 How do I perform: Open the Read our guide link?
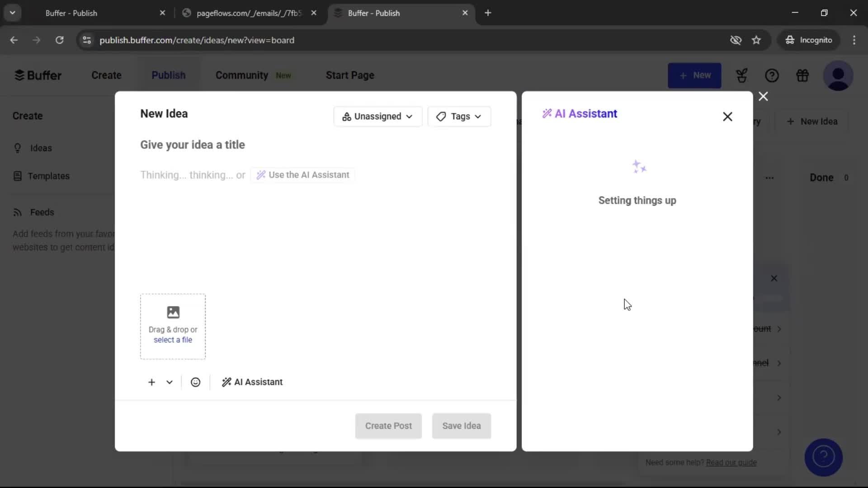pyautogui.click(x=732, y=462)
